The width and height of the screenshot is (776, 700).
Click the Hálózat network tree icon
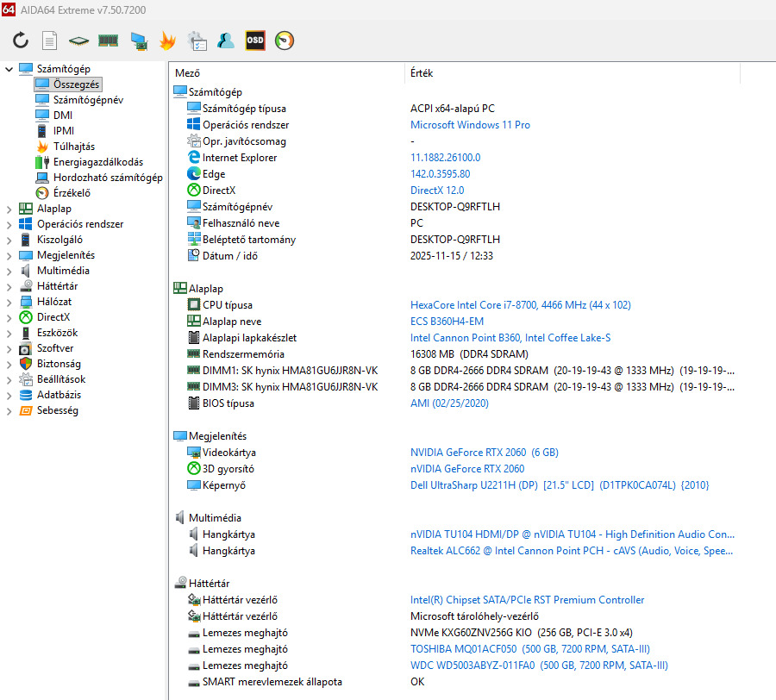click(26, 301)
